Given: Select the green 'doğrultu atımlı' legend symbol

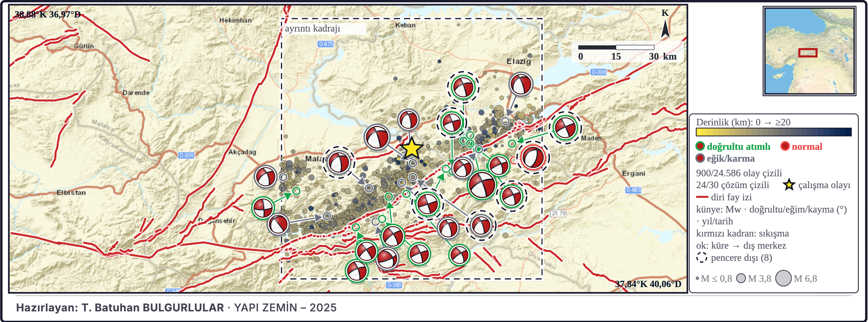Looking at the screenshot, I should 700,146.
